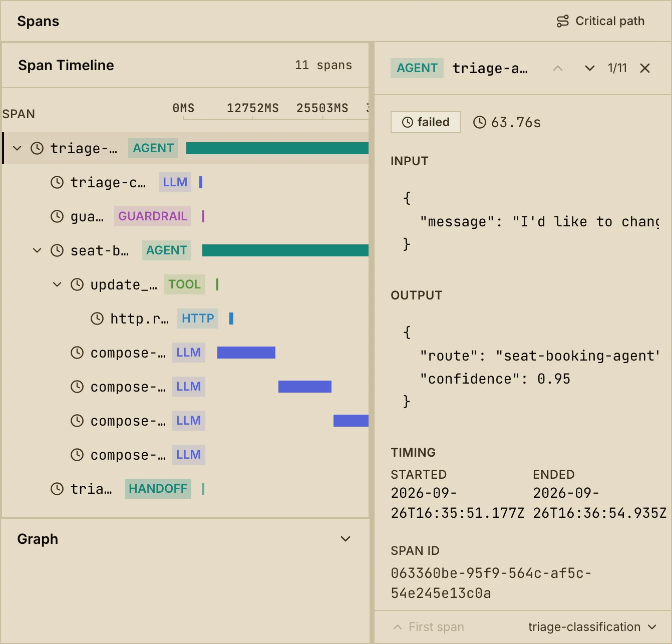Click the "confidence": 0.95 output line
Image resolution: width=672 pixels, height=644 pixels.
click(495, 379)
